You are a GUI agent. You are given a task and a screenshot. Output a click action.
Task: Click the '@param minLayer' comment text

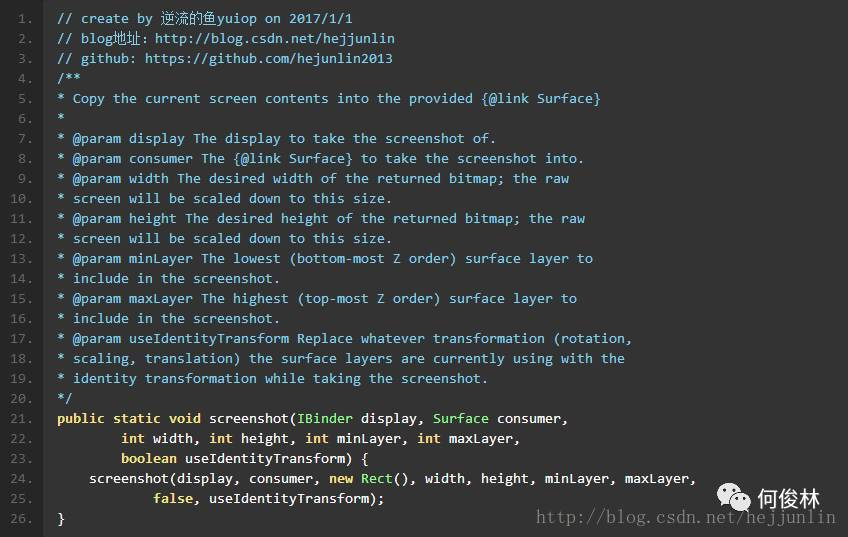click(x=132, y=258)
